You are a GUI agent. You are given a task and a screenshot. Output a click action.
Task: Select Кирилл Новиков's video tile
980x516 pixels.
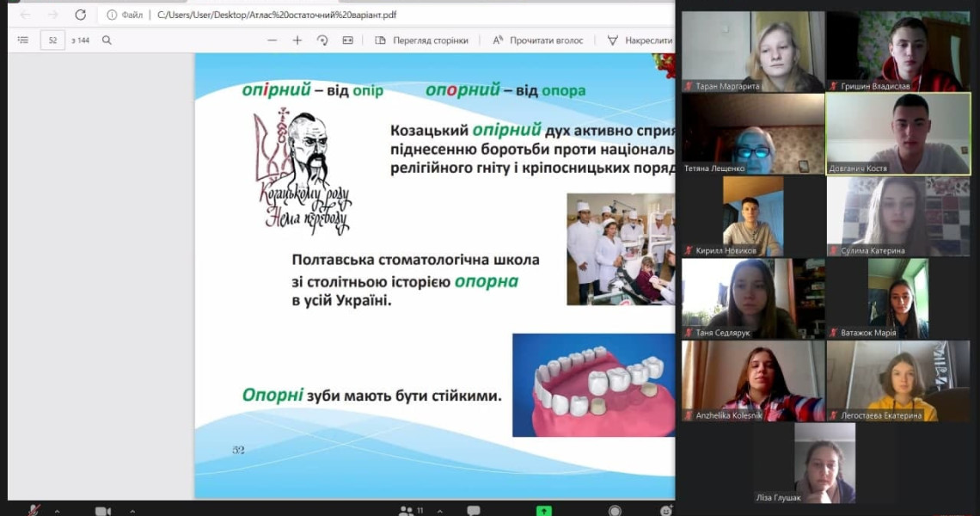[753, 216]
